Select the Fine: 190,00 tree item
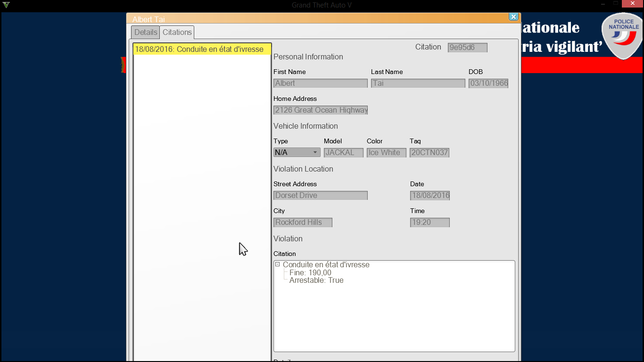The image size is (644, 362). tap(310, 273)
